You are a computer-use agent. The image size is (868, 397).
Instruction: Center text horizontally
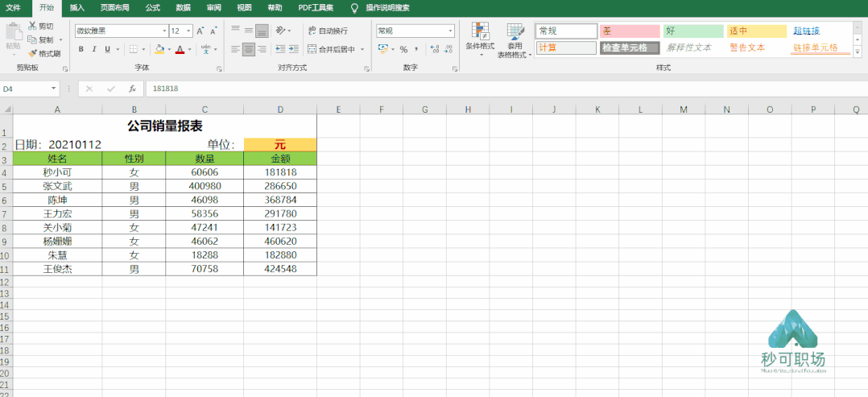249,49
